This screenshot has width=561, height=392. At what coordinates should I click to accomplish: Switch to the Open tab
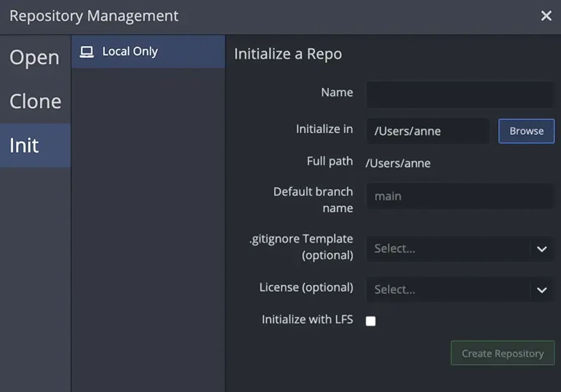point(34,57)
